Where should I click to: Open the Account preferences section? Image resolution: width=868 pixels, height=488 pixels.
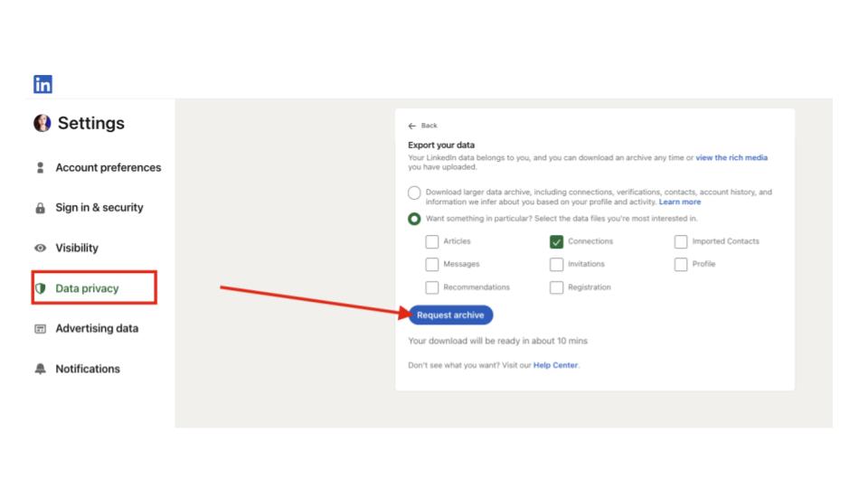click(x=108, y=167)
